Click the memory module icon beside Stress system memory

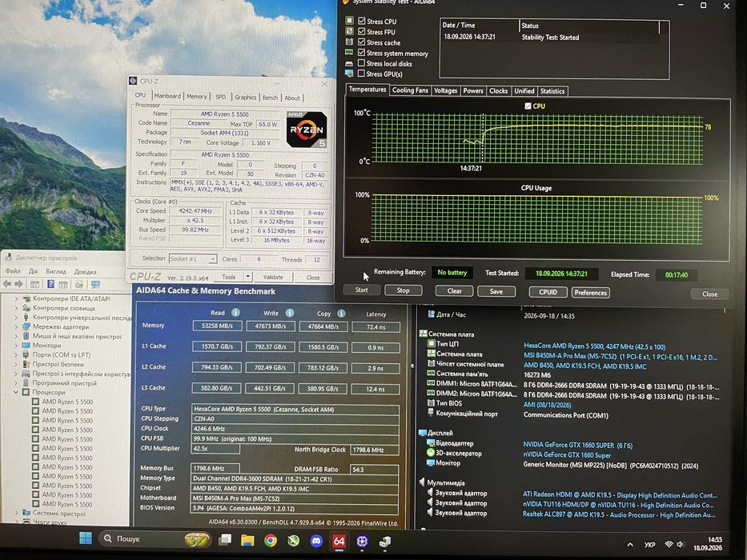[x=349, y=52]
